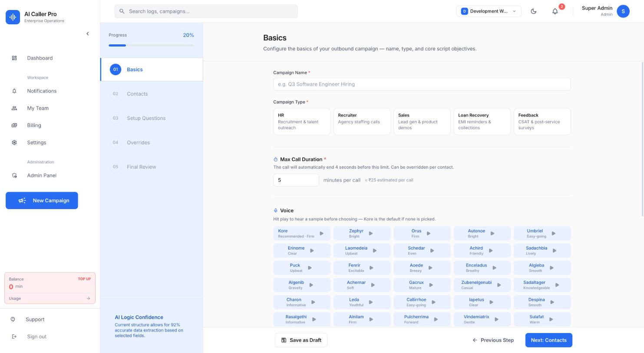Screen dimensions: 644x353
Task: Click the Next: Contacts button
Action: 548,340
